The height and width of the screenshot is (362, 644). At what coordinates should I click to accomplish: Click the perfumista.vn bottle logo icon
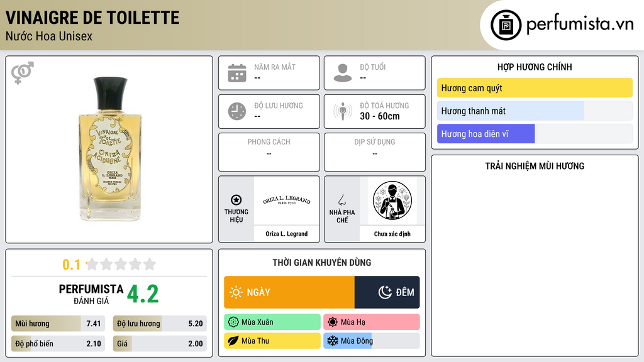click(506, 25)
